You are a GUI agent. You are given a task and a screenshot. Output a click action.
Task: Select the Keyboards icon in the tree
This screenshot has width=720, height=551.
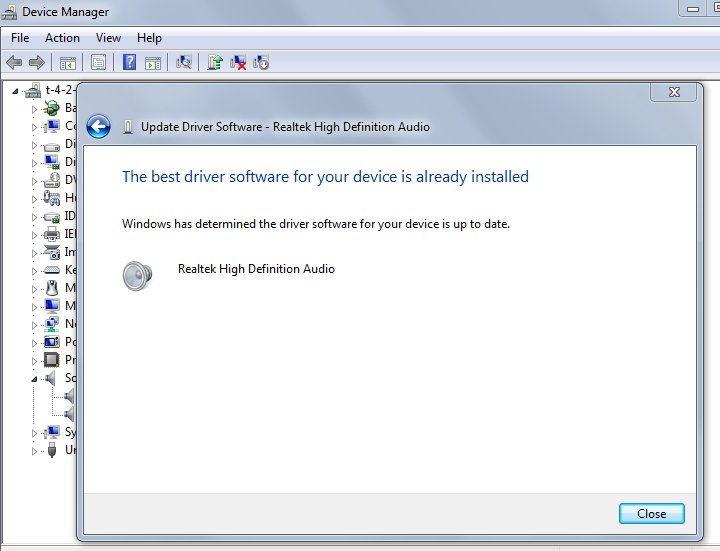coord(51,270)
